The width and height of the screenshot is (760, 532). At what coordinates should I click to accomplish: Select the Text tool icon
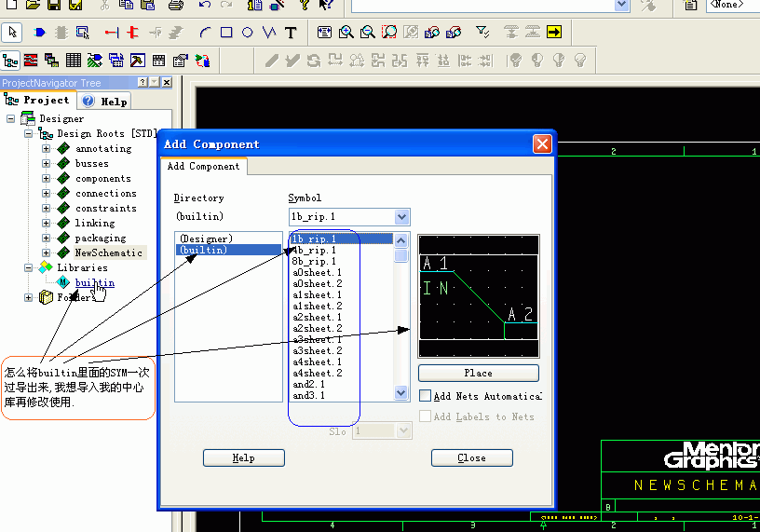(x=291, y=33)
